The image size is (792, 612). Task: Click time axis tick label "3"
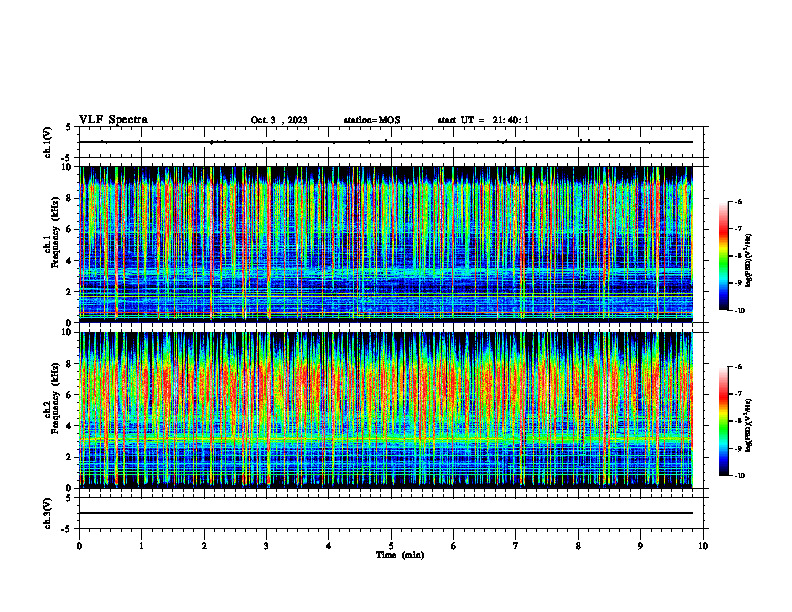[x=266, y=546]
